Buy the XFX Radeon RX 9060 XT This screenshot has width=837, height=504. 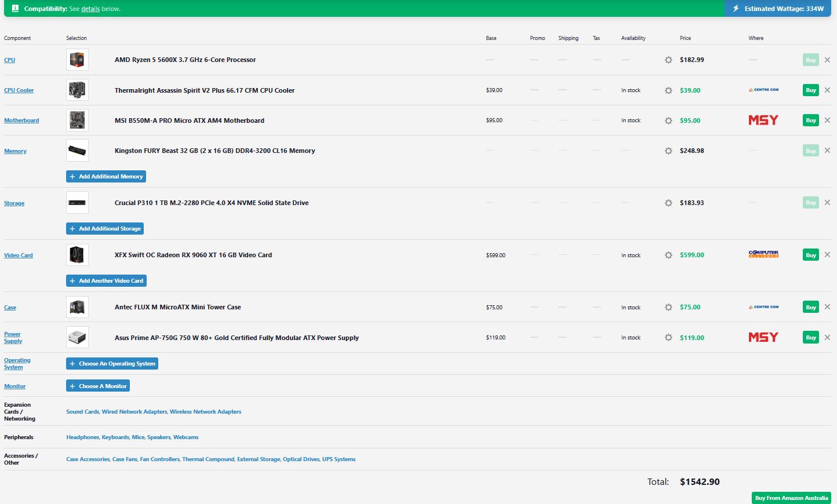(811, 255)
